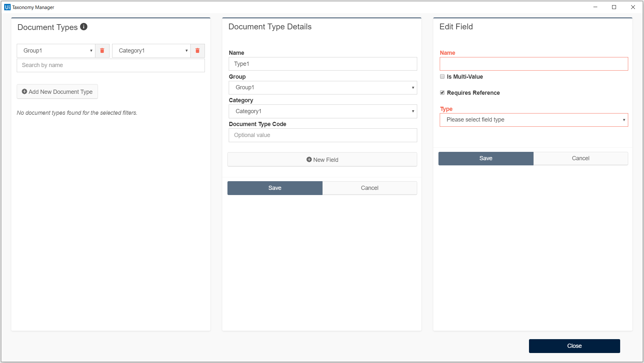The image size is (644, 363).
Task: Click Add New Document Type button
Action: (x=57, y=92)
